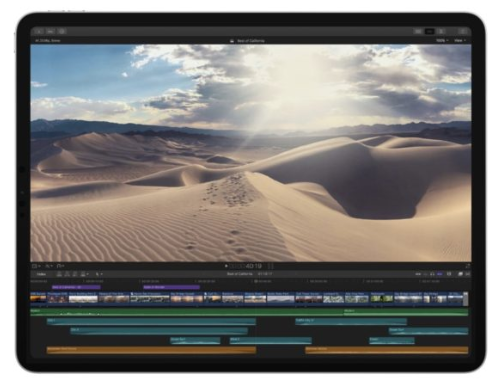Image resolution: width=499 pixels, height=382 pixels.
Task: Toggle the Browser panel visibility button
Action: (x=418, y=31)
